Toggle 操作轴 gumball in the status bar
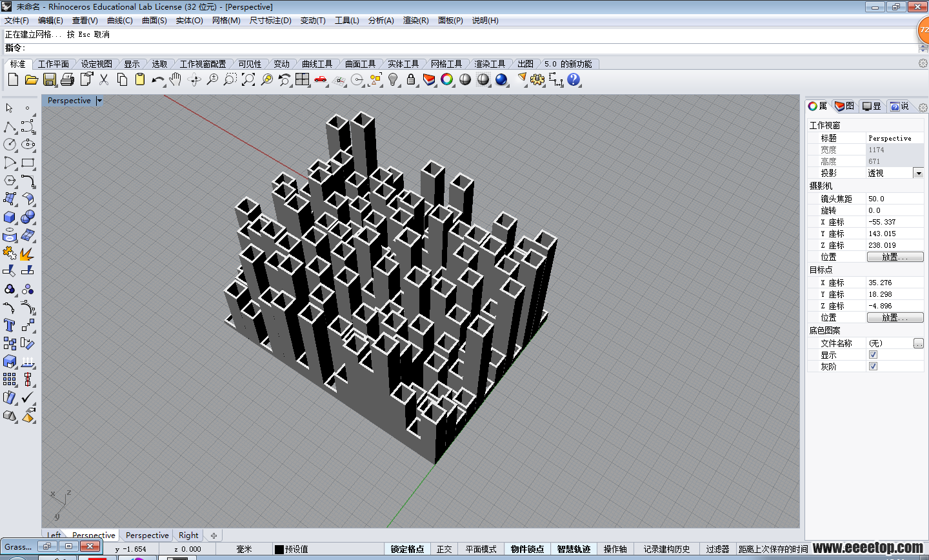 point(615,549)
